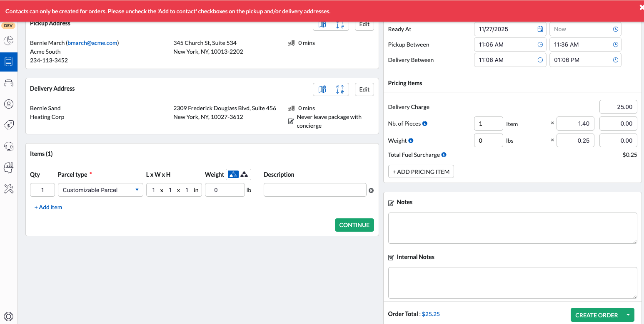Select the blue weight-per-item boxes icon
The image size is (644, 324).
coord(233,175)
